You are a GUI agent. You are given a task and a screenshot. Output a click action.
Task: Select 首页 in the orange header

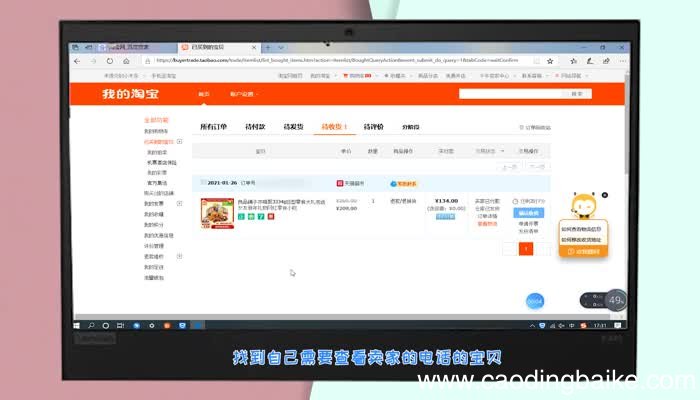click(x=204, y=94)
